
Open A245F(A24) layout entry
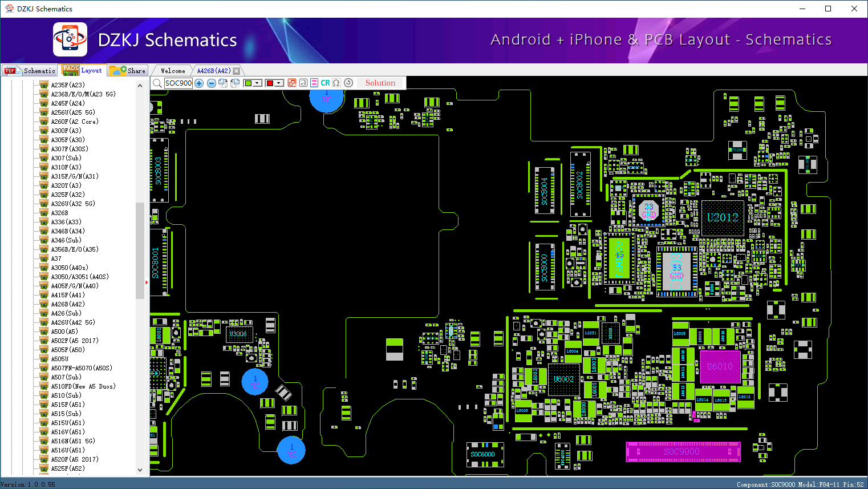pyautogui.click(x=68, y=103)
